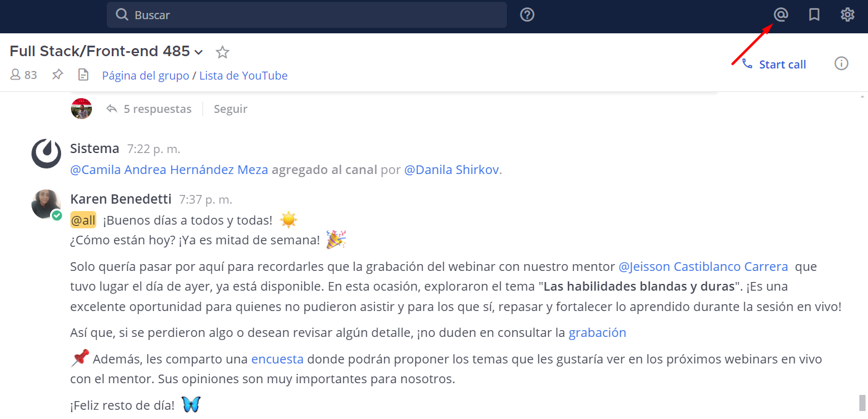Click the grabación link in the message

click(x=597, y=333)
